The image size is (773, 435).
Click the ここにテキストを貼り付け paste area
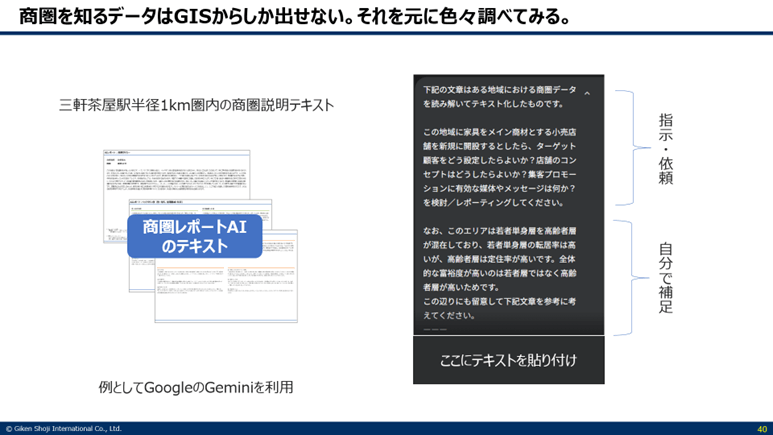coord(508,360)
